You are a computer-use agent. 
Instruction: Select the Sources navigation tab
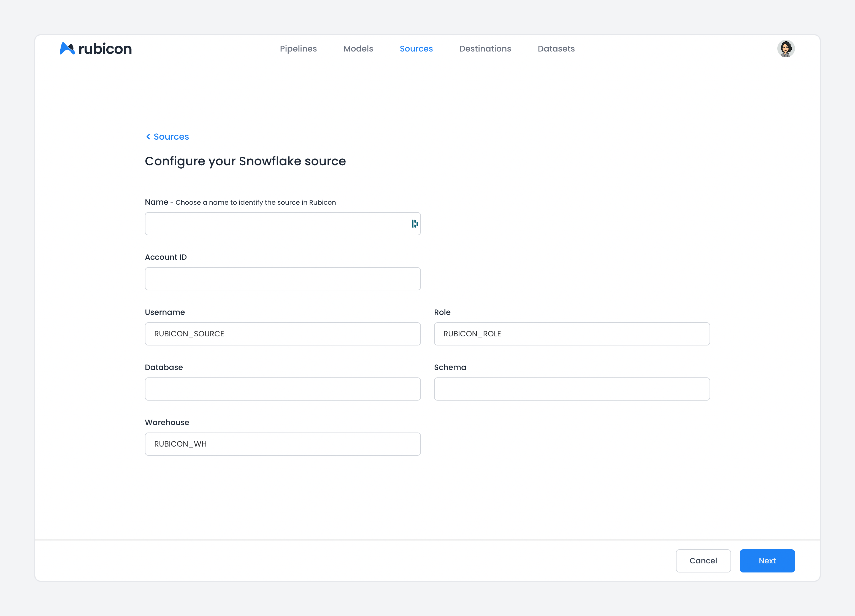click(x=416, y=49)
